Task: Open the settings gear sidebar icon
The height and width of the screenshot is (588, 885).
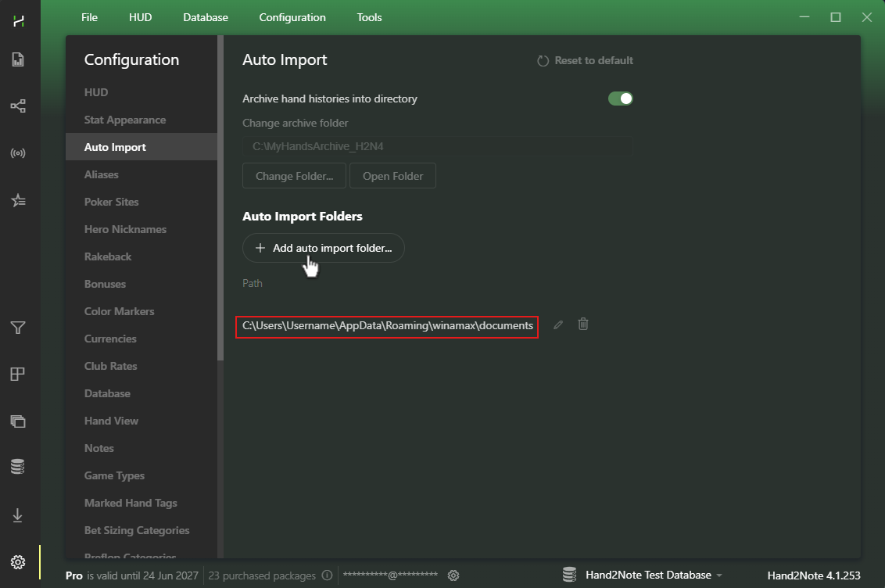Action: point(18,562)
